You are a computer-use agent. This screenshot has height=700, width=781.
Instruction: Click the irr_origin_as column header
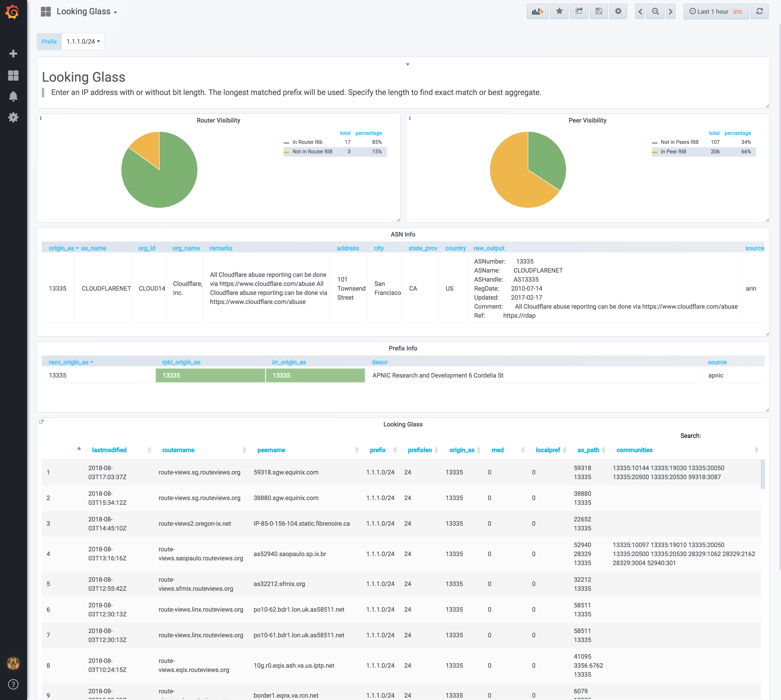pyautogui.click(x=289, y=362)
